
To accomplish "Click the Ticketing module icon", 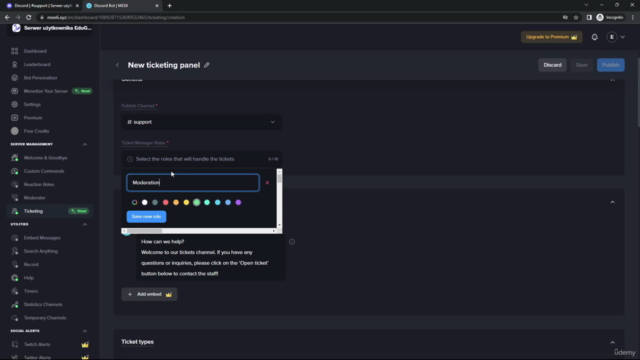I will (15, 211).
